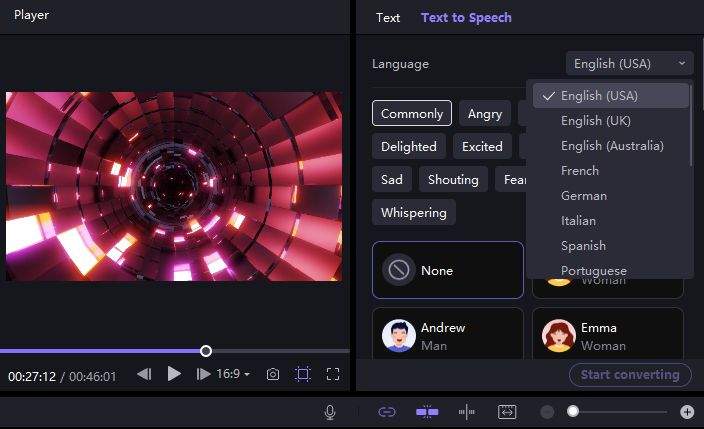Toggle the crop/safe zone frame icon
The image size is (704, 429).
click(303, 374)
